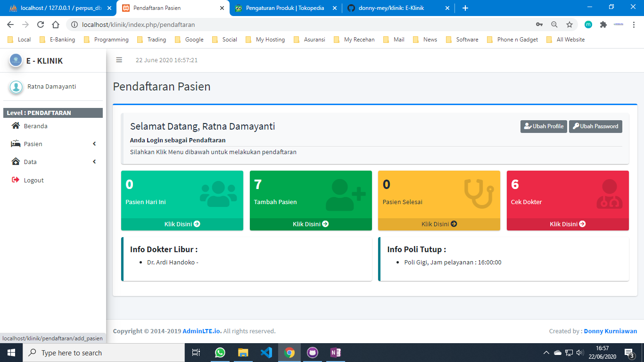Open Klik Disini under Tambah Pasien

coord(311,224)
